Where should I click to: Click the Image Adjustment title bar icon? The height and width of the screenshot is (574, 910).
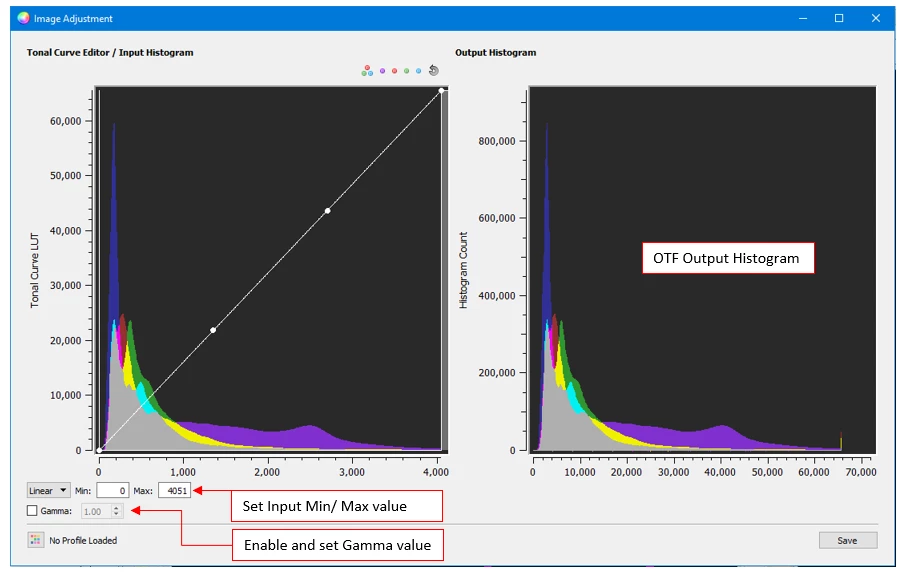click(22, 18)
